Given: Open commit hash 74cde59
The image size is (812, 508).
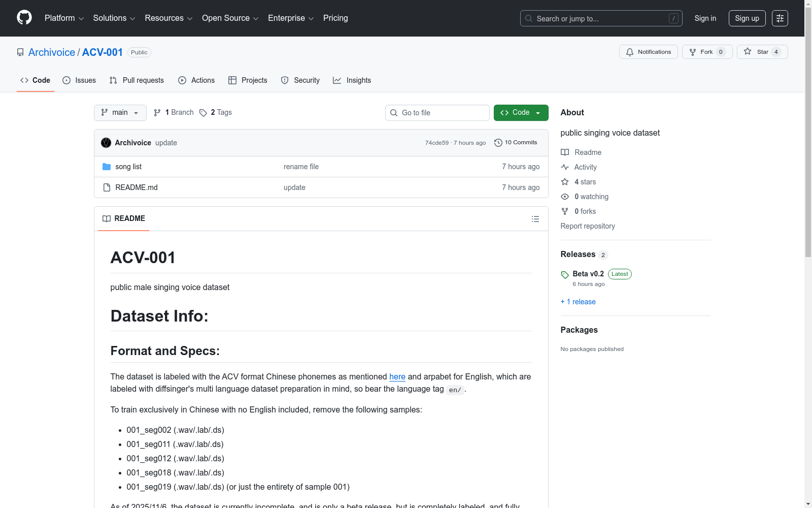Looking at the screenshot, I should click(437, 143).
